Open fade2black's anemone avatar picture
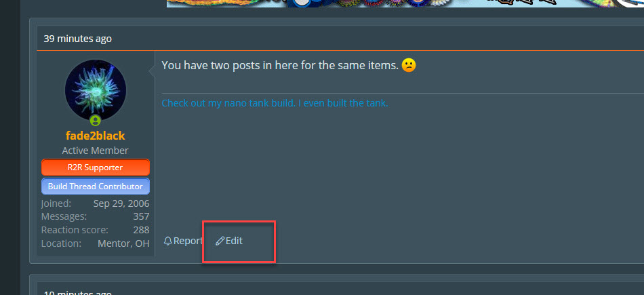The image size is (644, 295). pyautogui.click(x=96, y=90)
